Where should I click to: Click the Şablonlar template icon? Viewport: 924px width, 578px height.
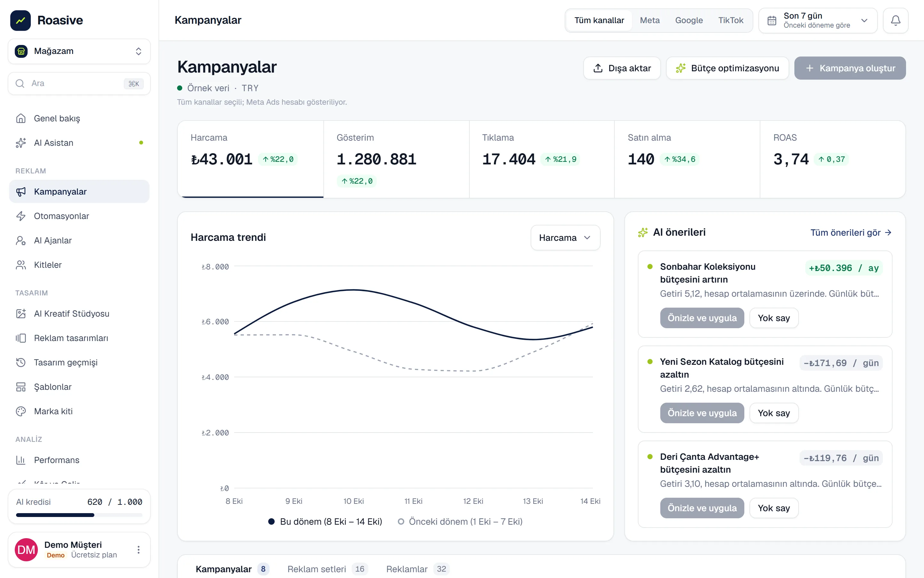pos(21,387)
